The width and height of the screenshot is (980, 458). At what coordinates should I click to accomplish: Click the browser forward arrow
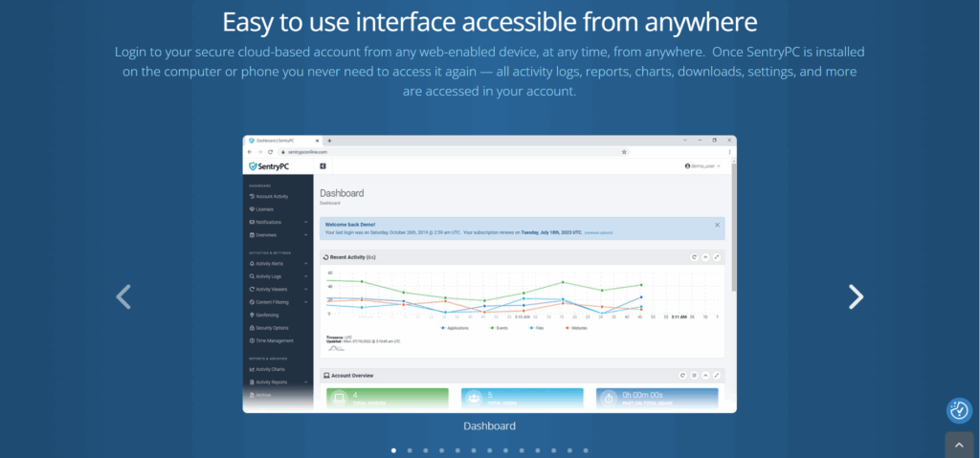coord(260,152)
